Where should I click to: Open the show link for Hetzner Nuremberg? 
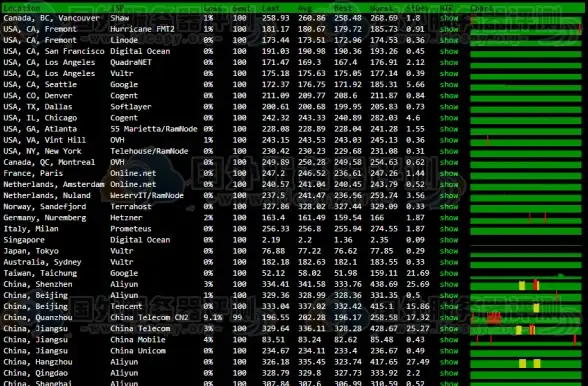pos(449,218)
